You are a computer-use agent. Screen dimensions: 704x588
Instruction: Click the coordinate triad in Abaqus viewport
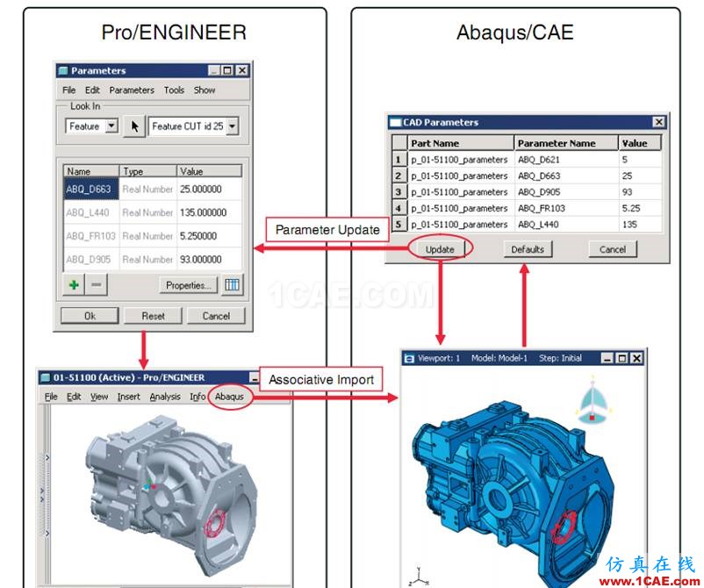pyautogui.click(x=419, y=577)
